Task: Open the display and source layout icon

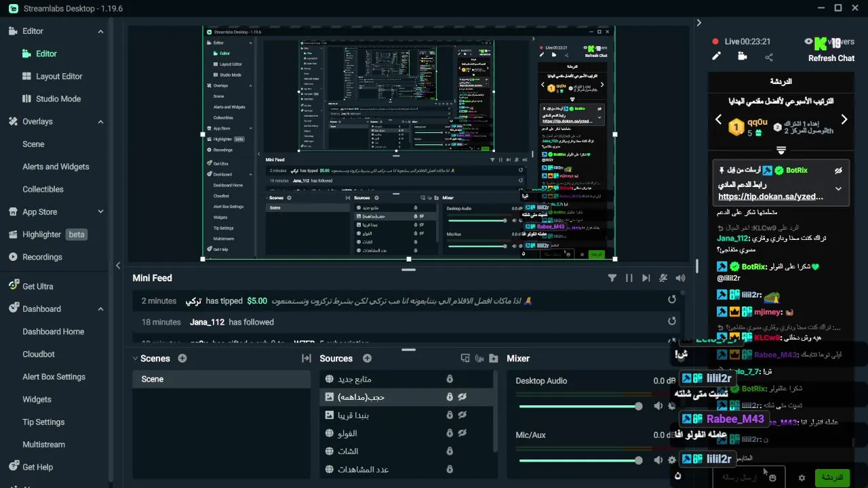Action: tap(465, 359)
